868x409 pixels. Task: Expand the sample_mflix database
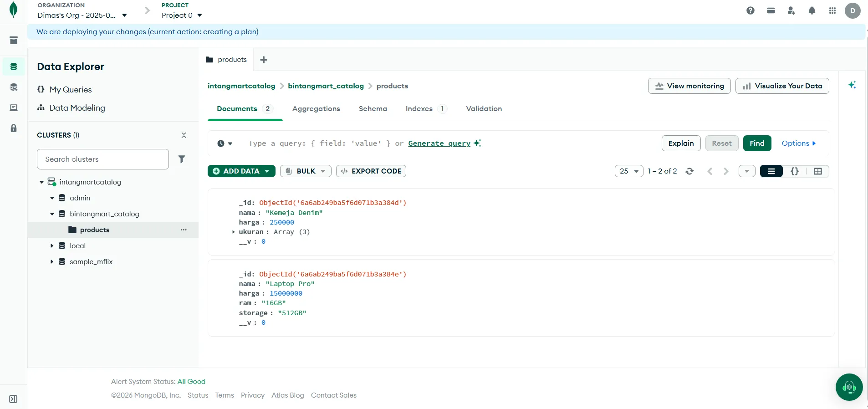coord(52,262)
